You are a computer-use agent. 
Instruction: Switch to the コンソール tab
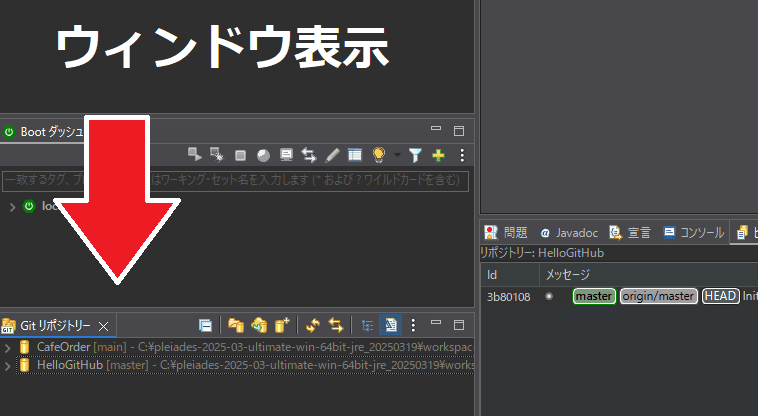[694, 233]
